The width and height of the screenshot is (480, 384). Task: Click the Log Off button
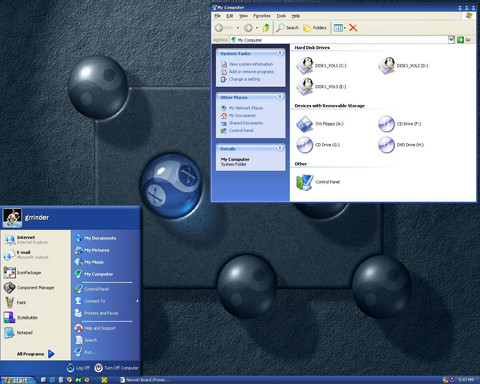(79, 368)
